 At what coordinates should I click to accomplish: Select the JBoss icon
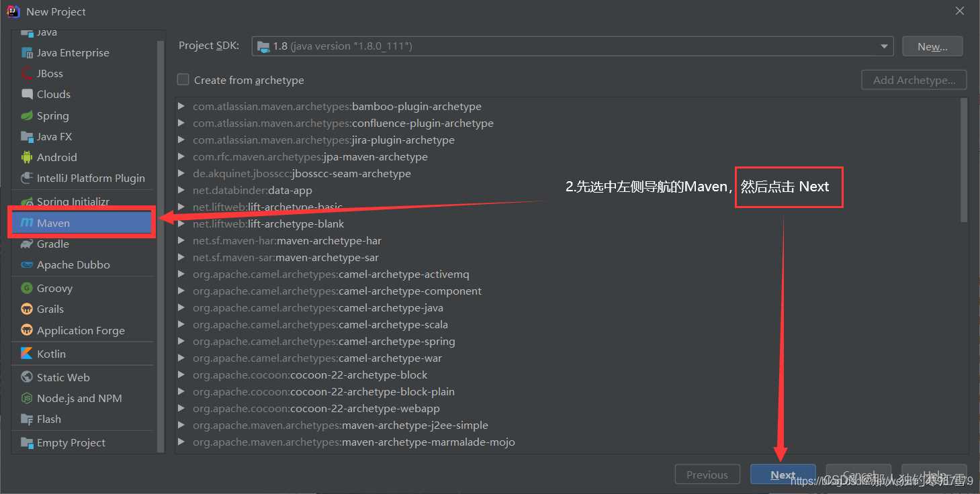(x=27, y=73)
